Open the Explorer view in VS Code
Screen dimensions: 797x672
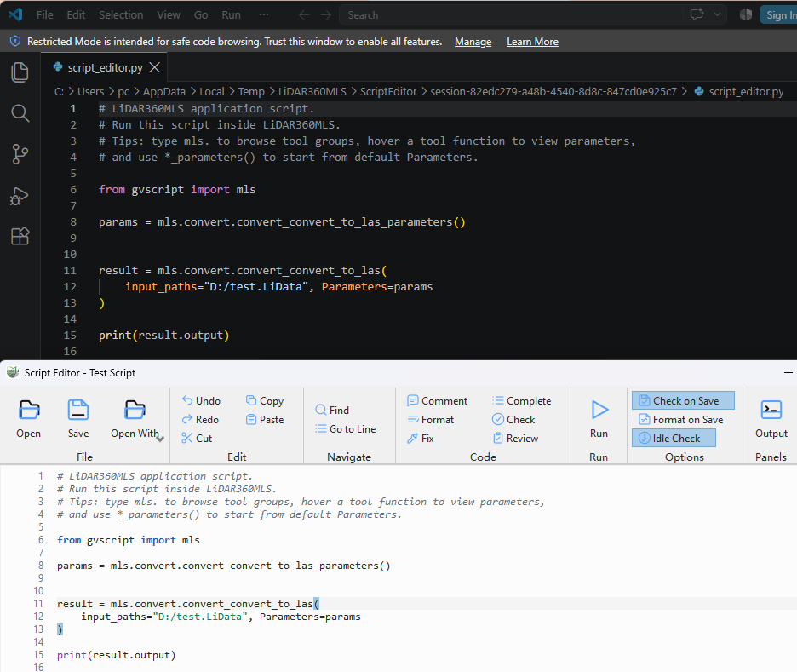[20, 72]
